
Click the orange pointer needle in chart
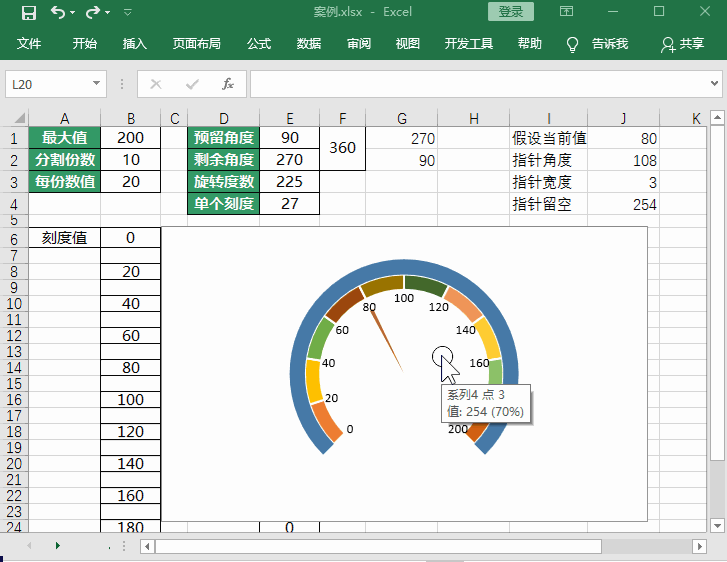click(386, 339)
